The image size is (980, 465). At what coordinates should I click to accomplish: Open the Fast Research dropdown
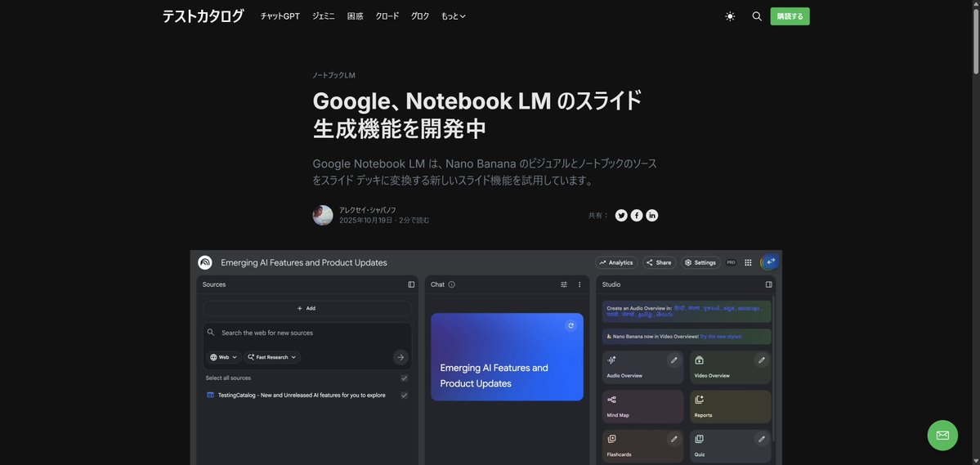click(272, 357)
